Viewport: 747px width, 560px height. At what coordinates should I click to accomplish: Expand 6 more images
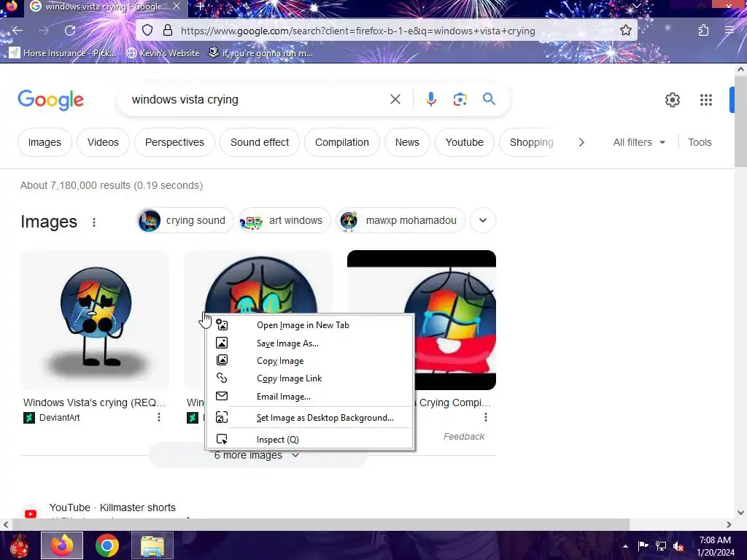pos(258,455)
